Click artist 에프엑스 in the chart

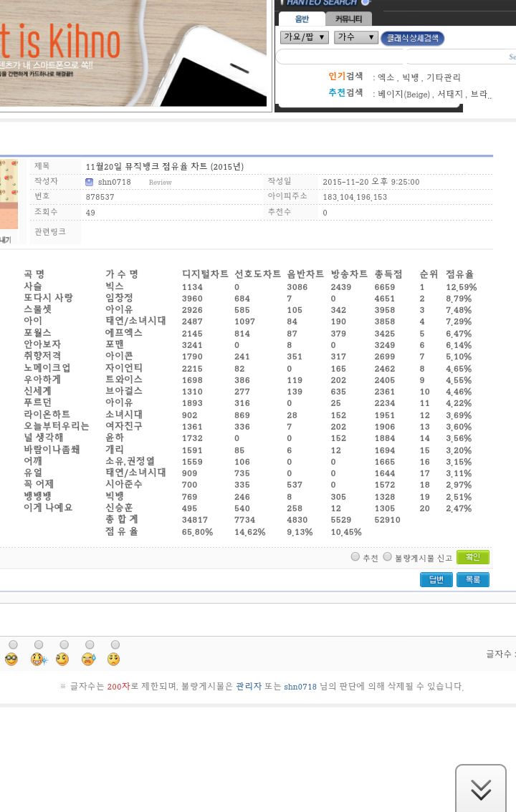124,333
